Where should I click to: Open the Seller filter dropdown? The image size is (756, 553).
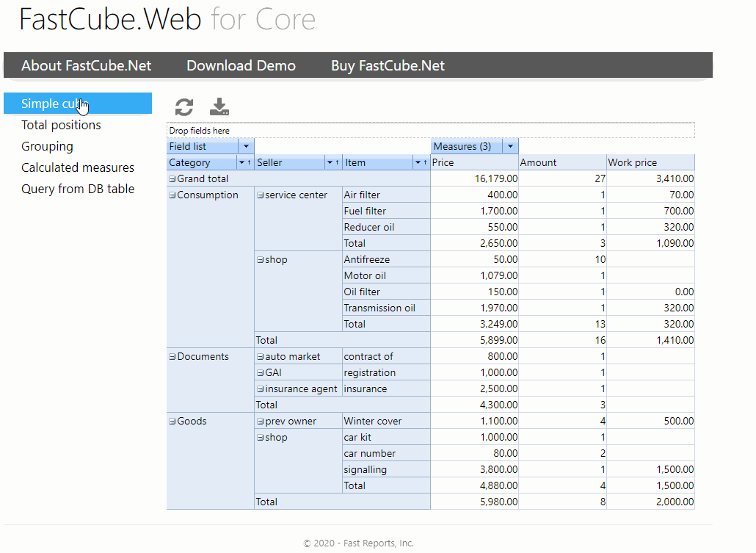330,162
